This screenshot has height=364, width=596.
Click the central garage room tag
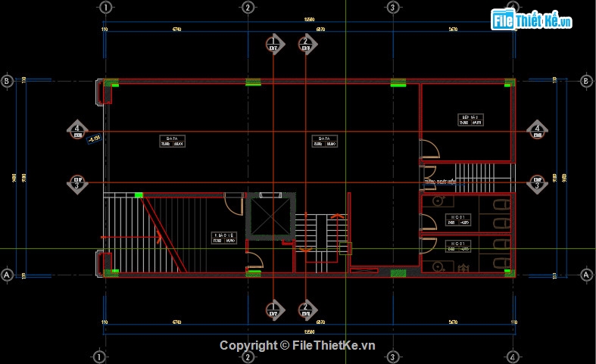click(325, 141)
